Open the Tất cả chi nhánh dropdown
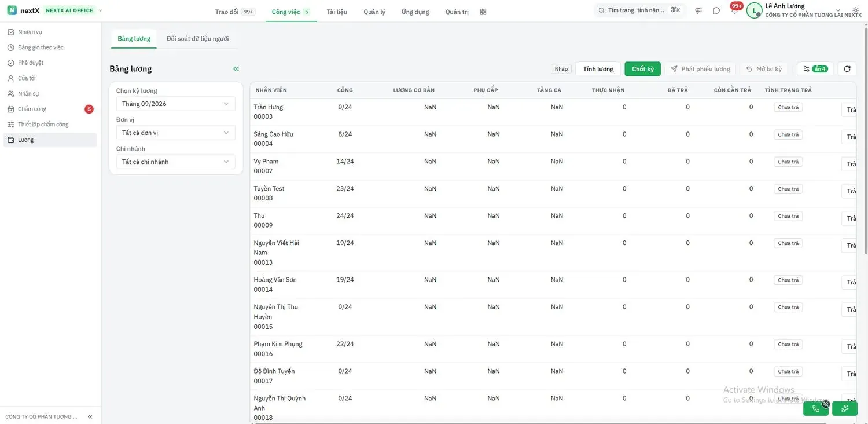Image resolution: width=868 pixels, height=424 pixels. pyautogui.click(x=176, y=162)
